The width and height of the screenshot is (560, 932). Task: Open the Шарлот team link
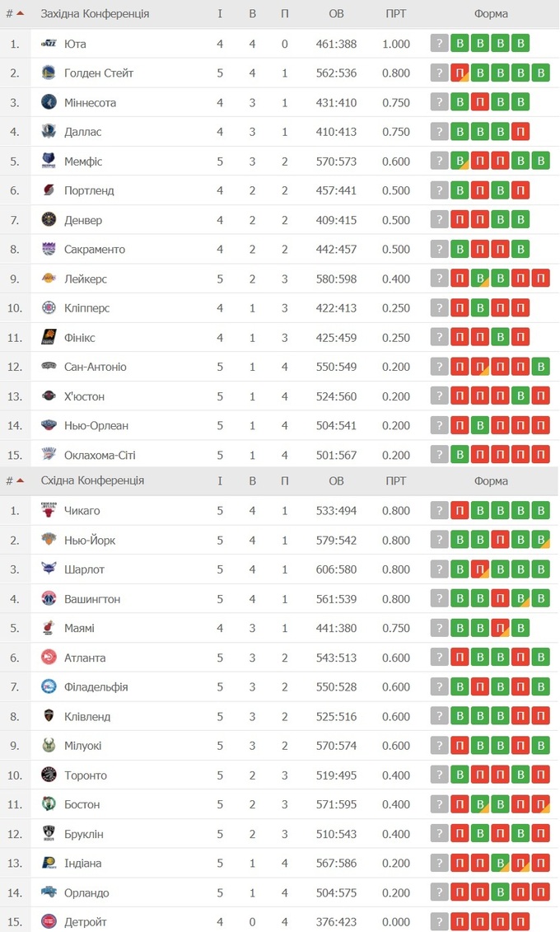(84, 569)
